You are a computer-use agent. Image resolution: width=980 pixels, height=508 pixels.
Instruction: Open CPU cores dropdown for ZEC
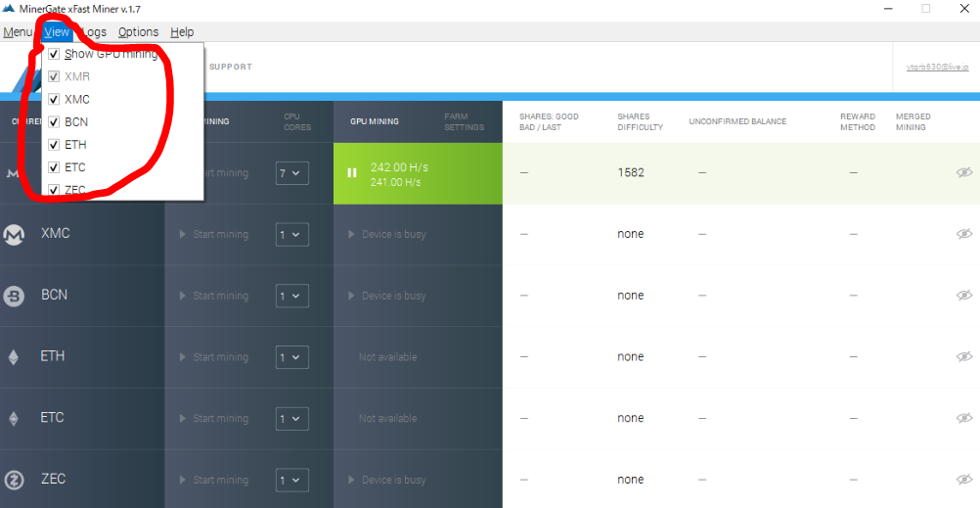(291, 480)
